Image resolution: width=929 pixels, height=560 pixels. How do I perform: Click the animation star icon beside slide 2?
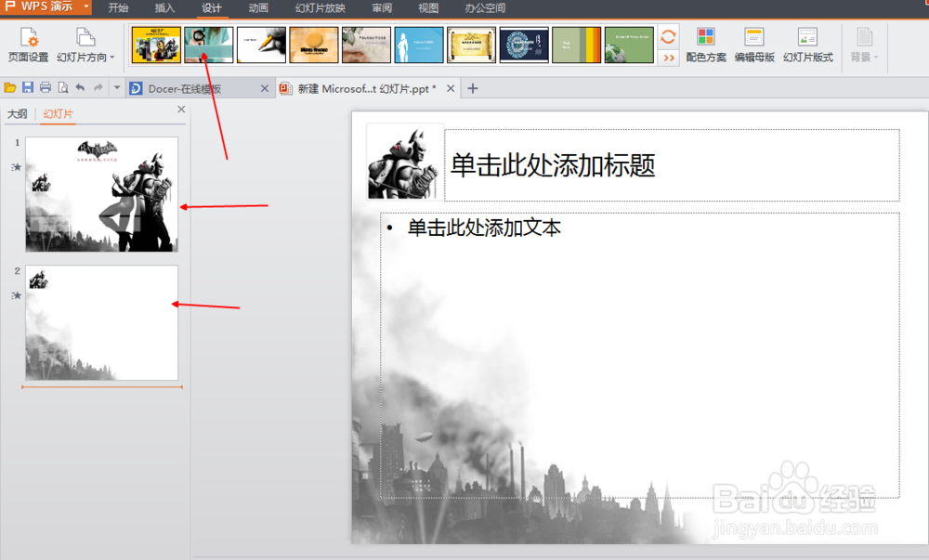pyautogui.click(x=17, y=295)
